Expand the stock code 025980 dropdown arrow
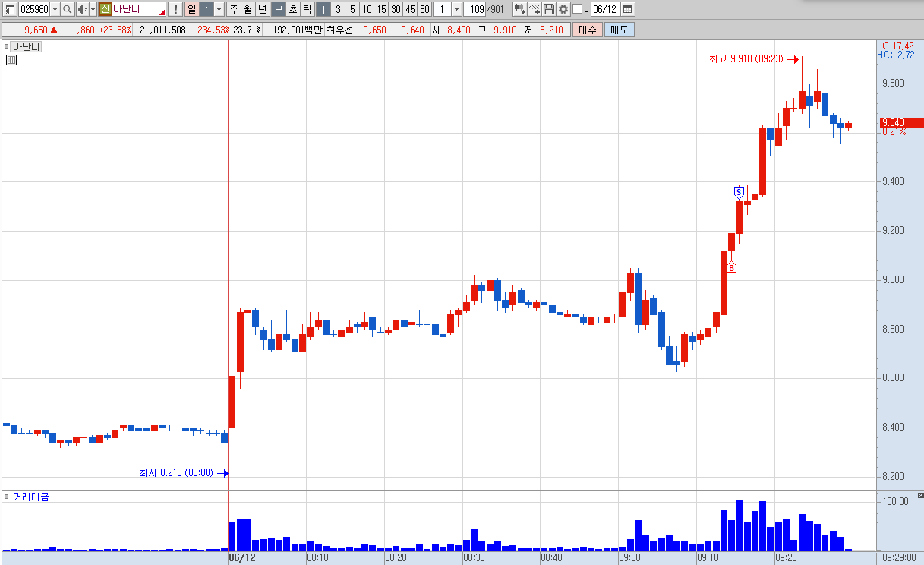This screenshot has width=924, height=565. tap(55, 9)
